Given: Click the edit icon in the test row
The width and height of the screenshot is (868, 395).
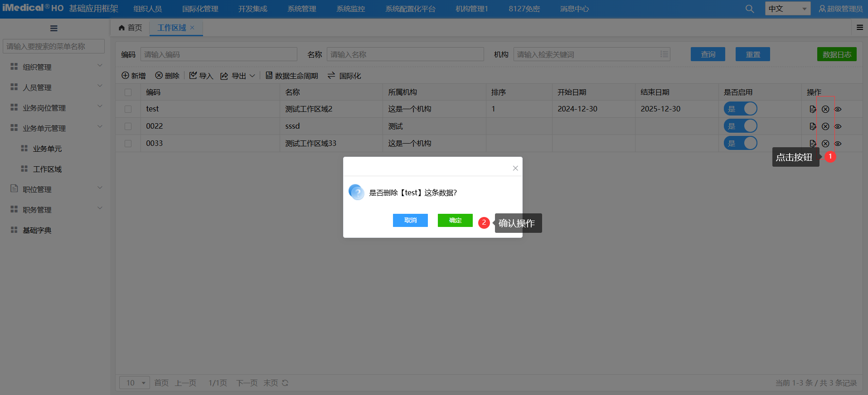Looking at the screenshot, I should tap(813, 109).
